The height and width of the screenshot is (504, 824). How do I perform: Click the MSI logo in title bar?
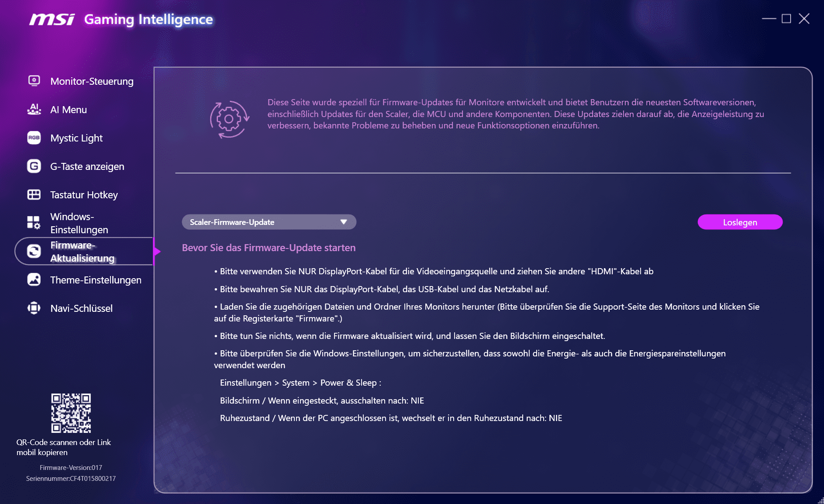[52, 19]
